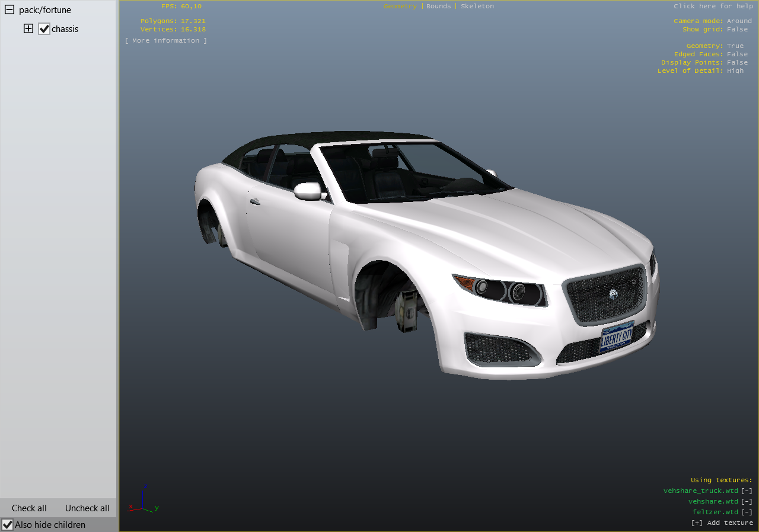Image resolution: width=759 pixels, height=532 pixels.
Task: Remove the vehshare_truck.wtd texture
Action: [747, 491]
